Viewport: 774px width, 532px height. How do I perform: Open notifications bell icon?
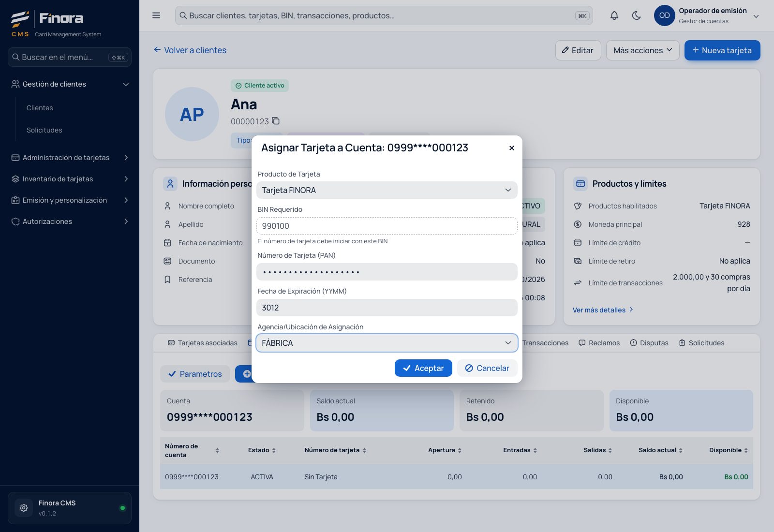point(614,15)
